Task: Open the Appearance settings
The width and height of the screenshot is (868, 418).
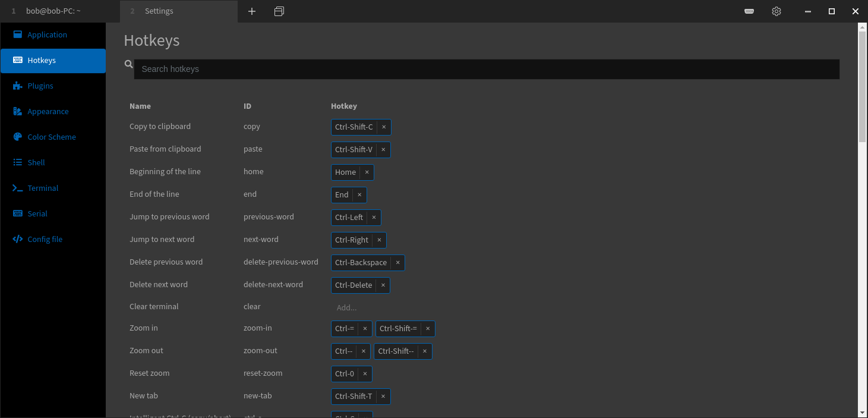Action: [47, 111]
